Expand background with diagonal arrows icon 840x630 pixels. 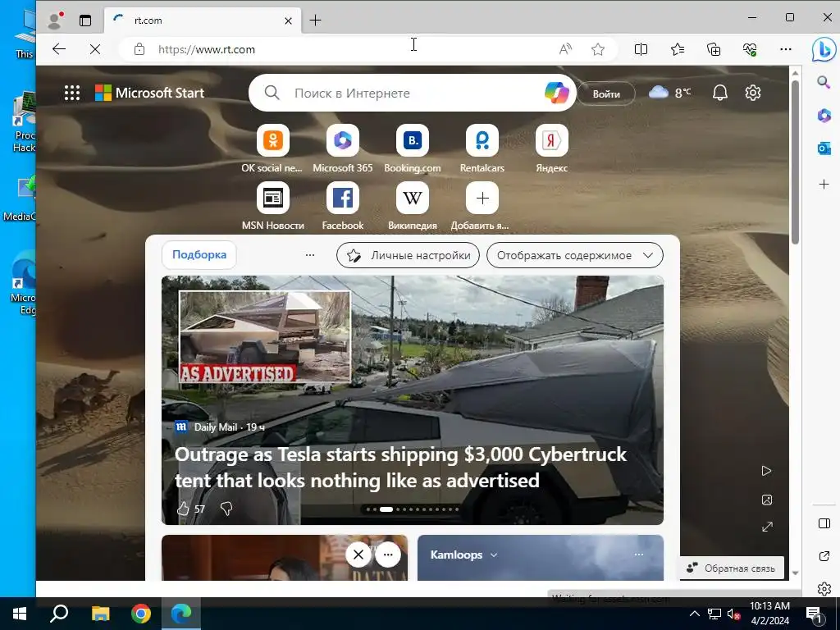[x=767, y=527]
